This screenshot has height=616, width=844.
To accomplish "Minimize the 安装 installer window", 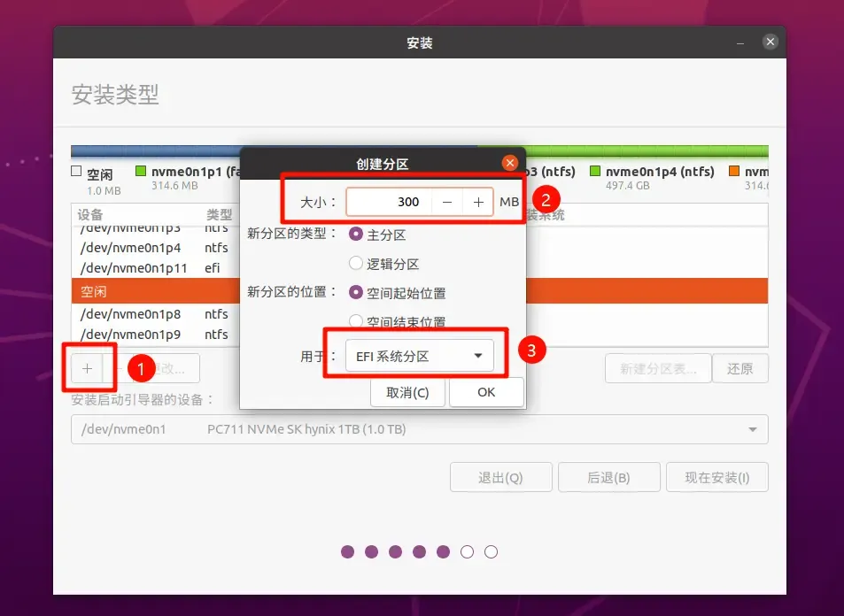I will click(740, 42).
